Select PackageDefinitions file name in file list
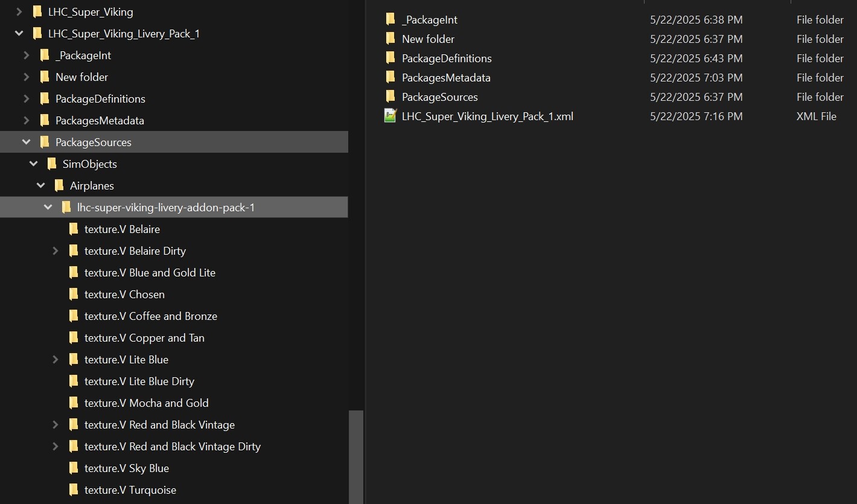 (x=447, y=59)
